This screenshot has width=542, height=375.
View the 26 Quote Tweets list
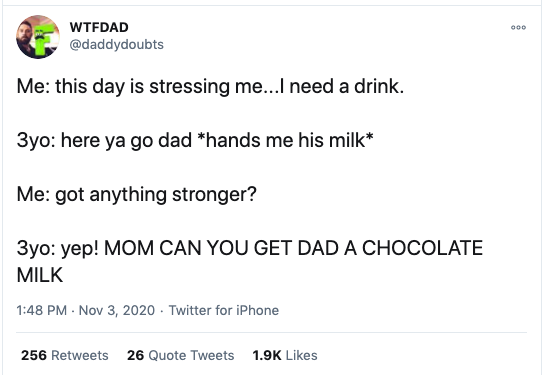coord(180,355)
